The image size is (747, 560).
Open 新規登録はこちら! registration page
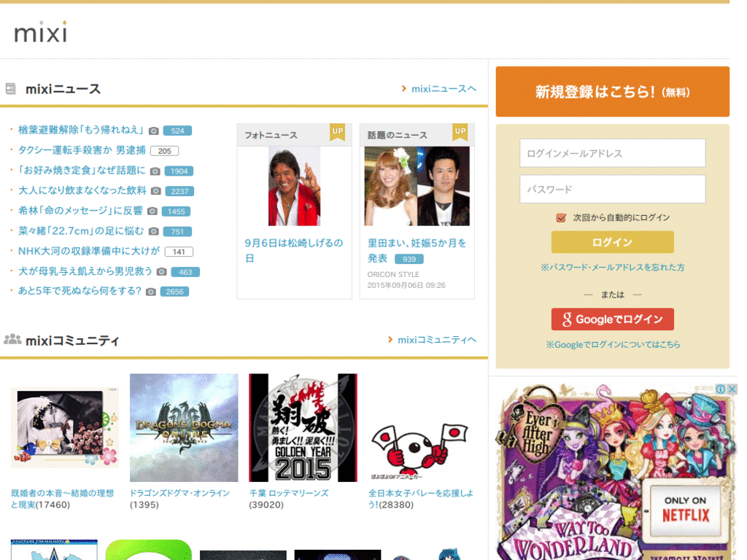pyautogui.click(x=611, y=90)
